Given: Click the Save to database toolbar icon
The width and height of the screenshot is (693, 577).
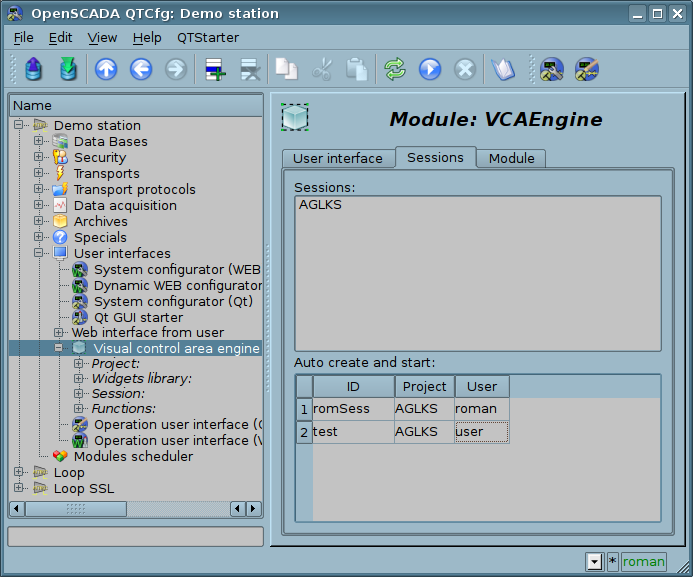Looking at the screenshot, I should coord(68,69).
